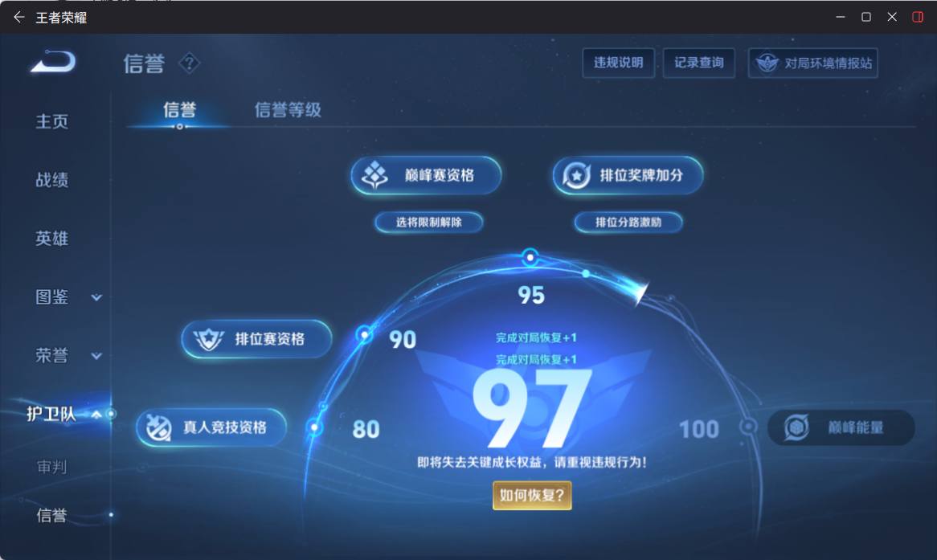Click the gauge marker at score 95
This screenshot has width=937, height=560.
(x=530, y=258)
